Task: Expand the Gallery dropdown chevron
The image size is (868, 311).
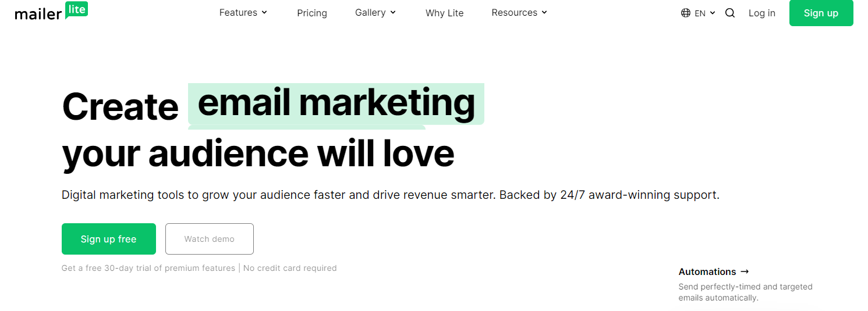Action: pos(393,12)
